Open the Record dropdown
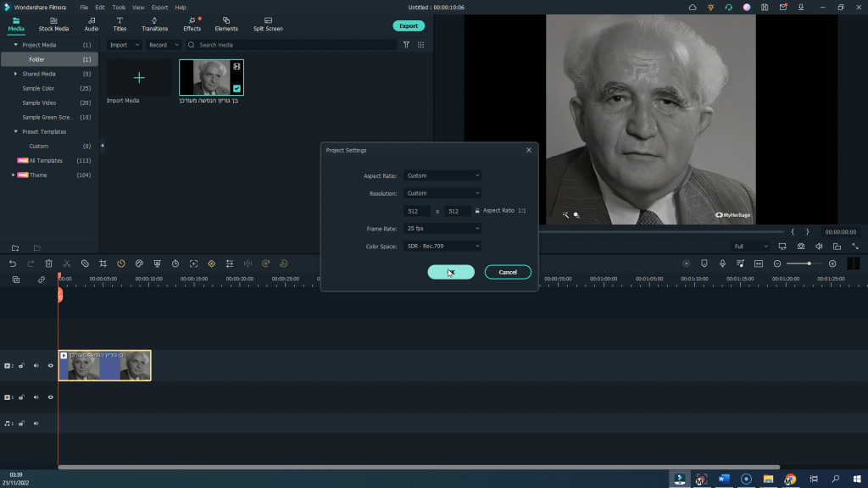Viewport: 868px width, 488px height. click(x=164, y=45)
